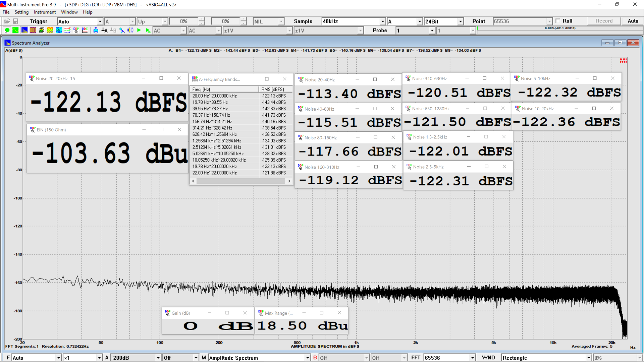Click the Noise 80-160Hz window title
This screenshot has width=644, height=362.
tap(321, 138)
